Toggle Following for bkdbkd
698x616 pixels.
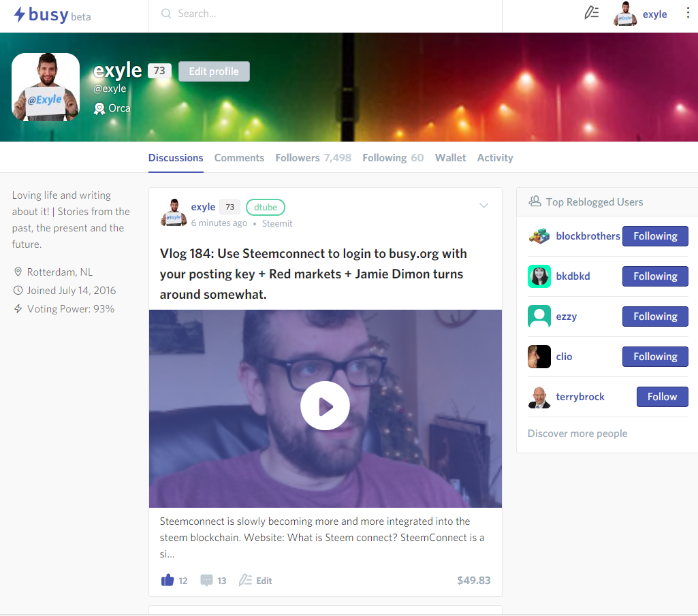[x=655, y=276]
